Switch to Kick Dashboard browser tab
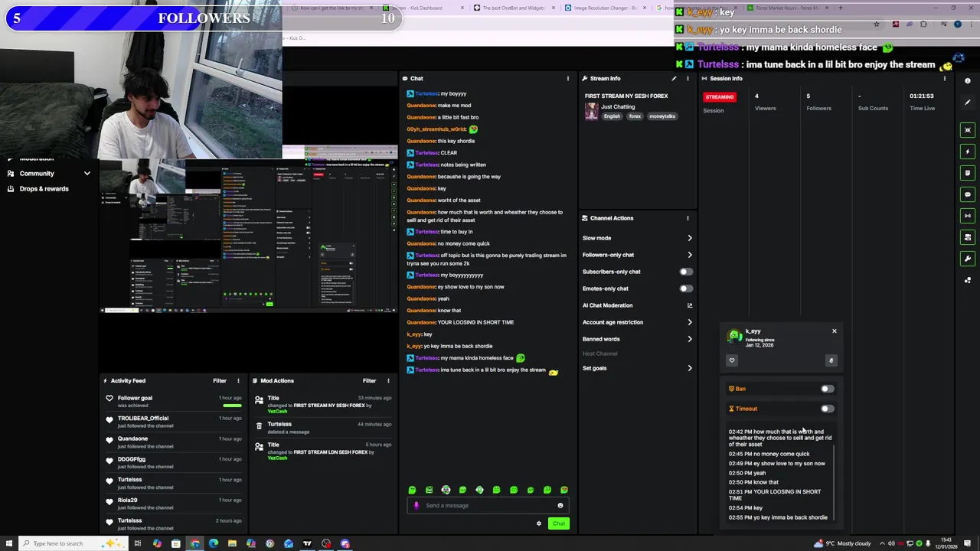The height and width of the screenshot is (551, 980). pyautogui.click(x=423, y=8)
